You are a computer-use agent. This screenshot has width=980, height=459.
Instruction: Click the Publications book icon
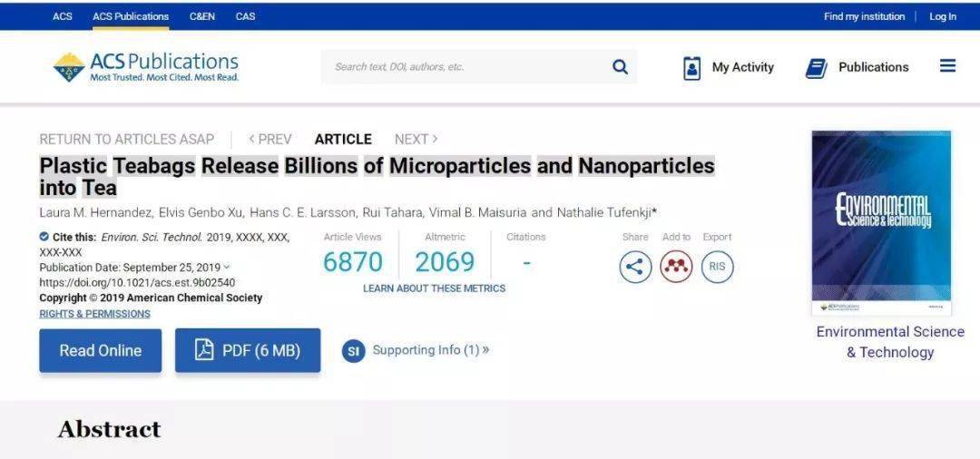click(x=817, y=68)
